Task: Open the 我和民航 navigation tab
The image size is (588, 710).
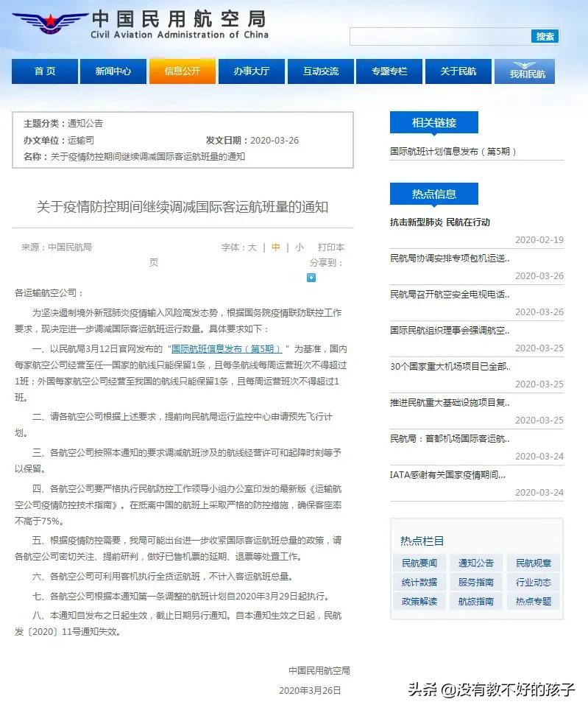Action: pyautogui.click(x=525, y=71)
